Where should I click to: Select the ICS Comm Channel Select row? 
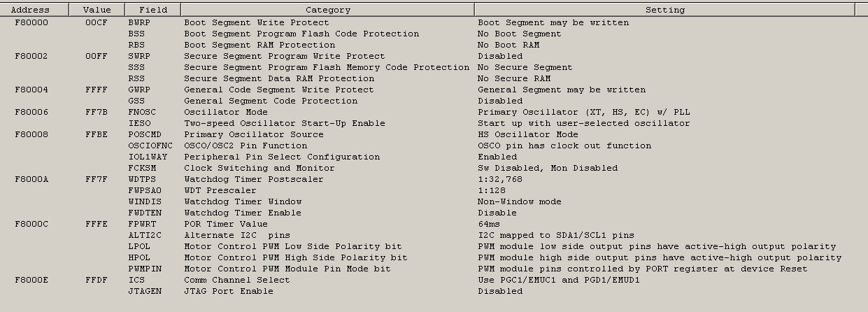pos(434,280)
